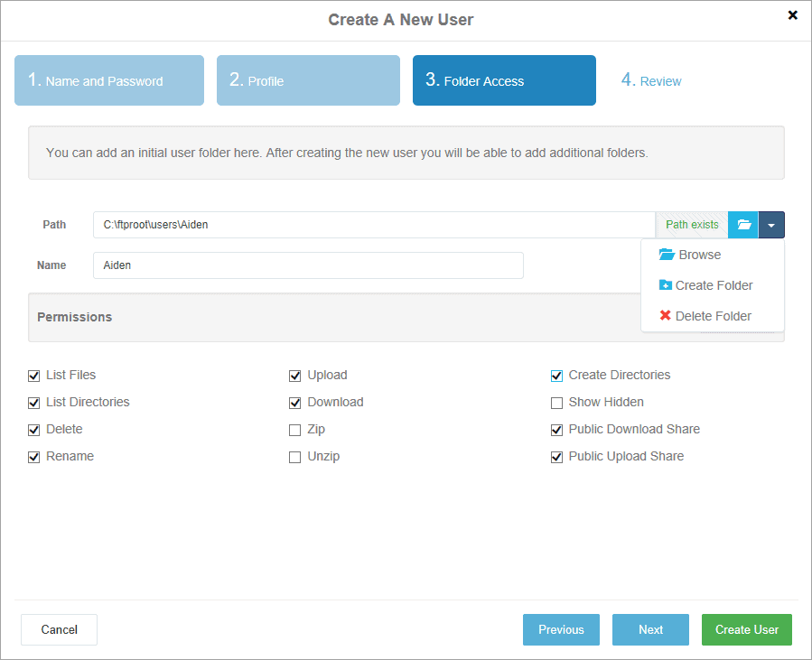Enable the Unzip permission
The width and height of the screenshot is (812, 660).
(294, 456)
